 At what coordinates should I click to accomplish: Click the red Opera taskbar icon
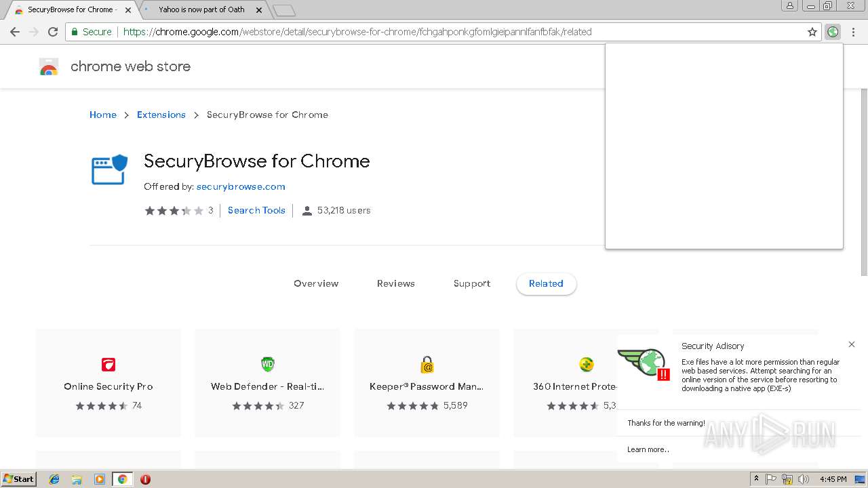[145, 479]
